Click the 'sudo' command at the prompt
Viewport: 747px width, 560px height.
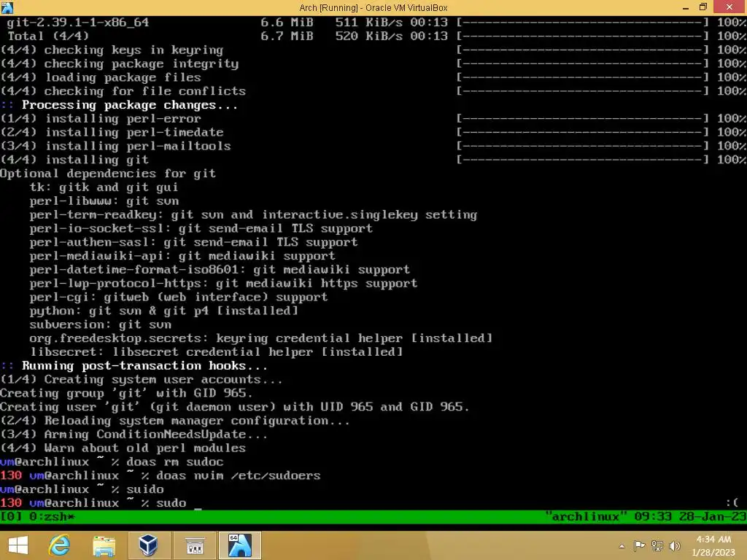click(x=171, y=503)
